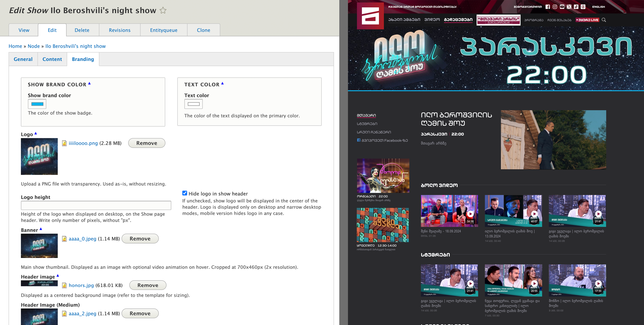Switch to the View tab
Image resolution: width=644 pixels, height=325 pixels.
[x=24, y=30]
